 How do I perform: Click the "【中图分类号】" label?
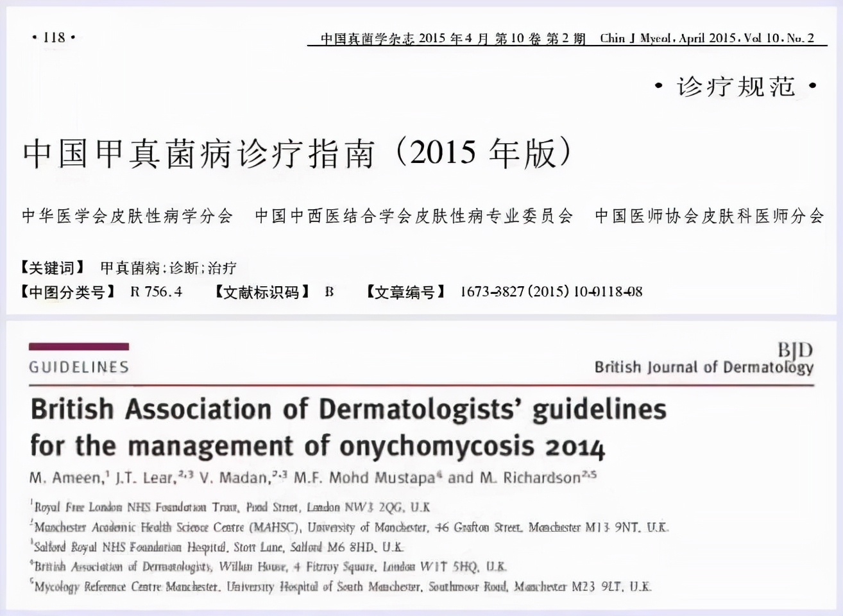(x=67, y=292)
